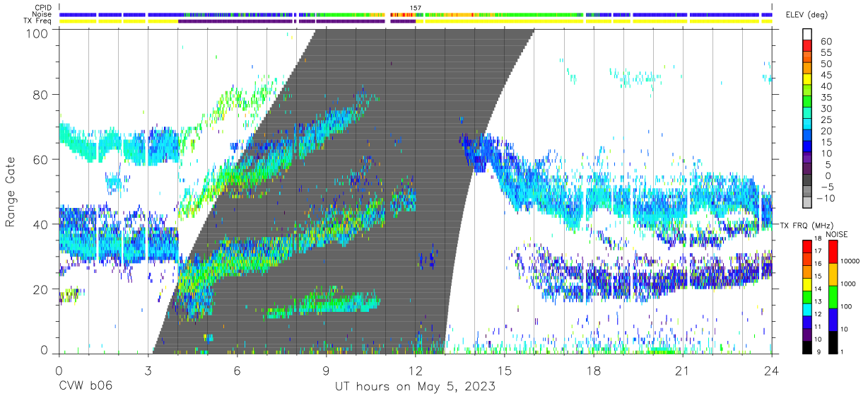The image size is (868, 401).
Task: Click the 'NOISE' colorbar title
Action: [x=838, y=234]
